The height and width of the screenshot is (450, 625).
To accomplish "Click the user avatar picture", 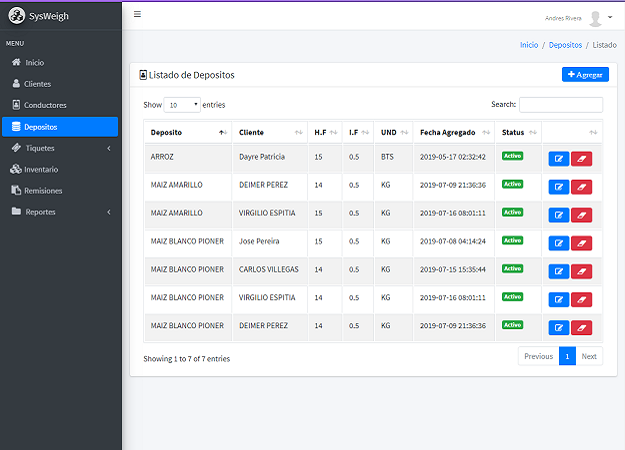I will tap(595, 17).
